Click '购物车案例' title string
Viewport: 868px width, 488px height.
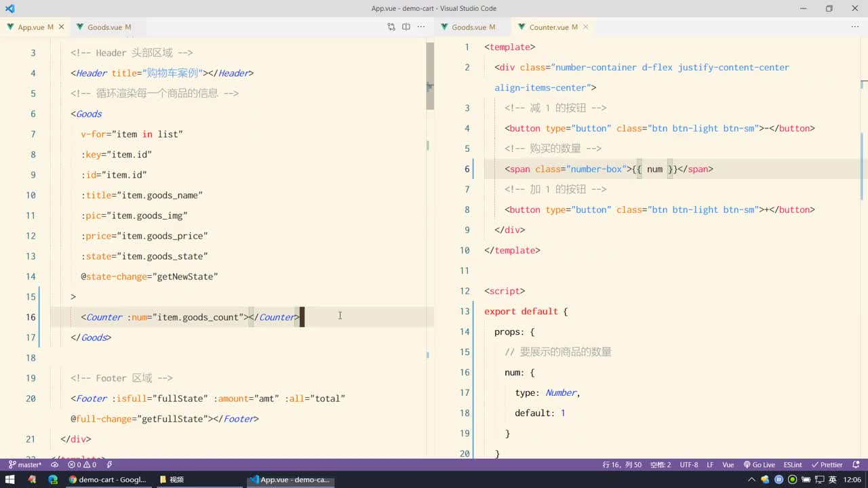coord(172,73)
